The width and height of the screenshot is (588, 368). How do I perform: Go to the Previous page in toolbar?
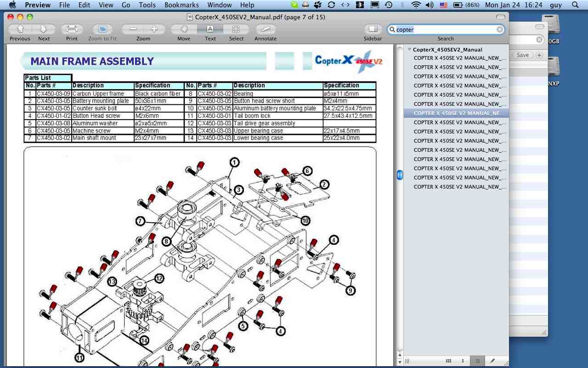tap(20, 29)
